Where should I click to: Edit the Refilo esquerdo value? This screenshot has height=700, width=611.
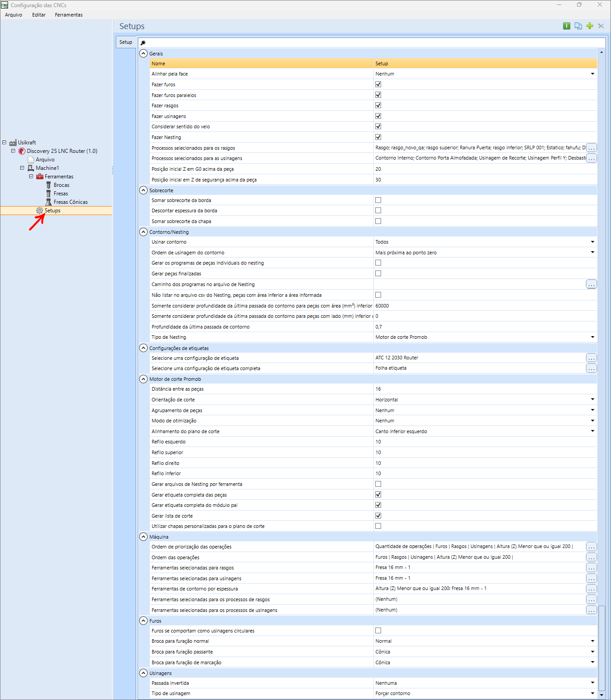(x=485, y=442)
